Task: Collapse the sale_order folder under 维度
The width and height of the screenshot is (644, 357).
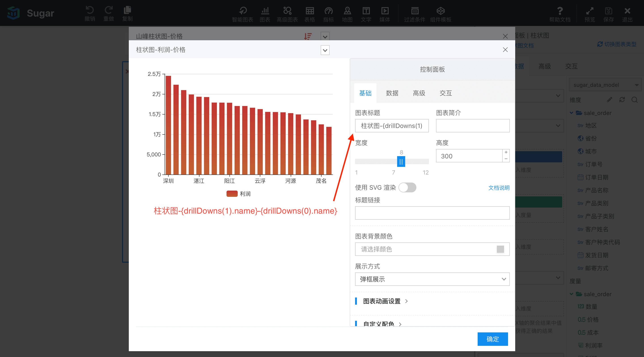Action: click(571, 113)
